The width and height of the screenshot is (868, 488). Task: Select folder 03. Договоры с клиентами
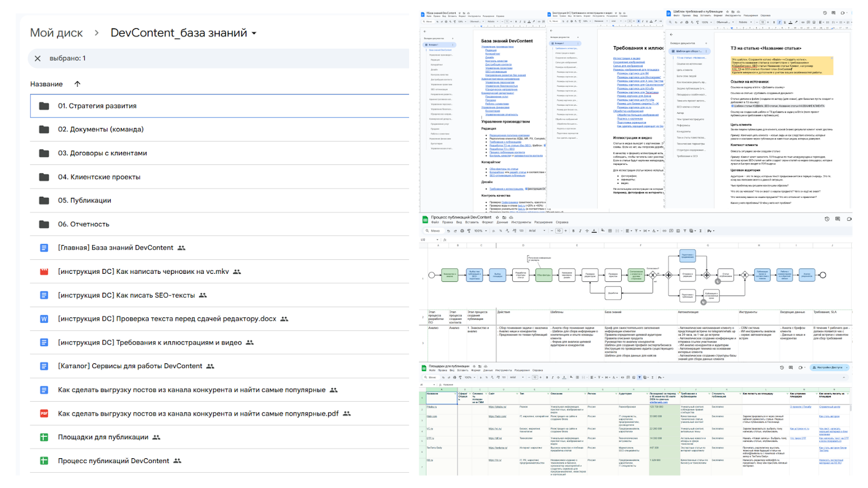[220, 153]
